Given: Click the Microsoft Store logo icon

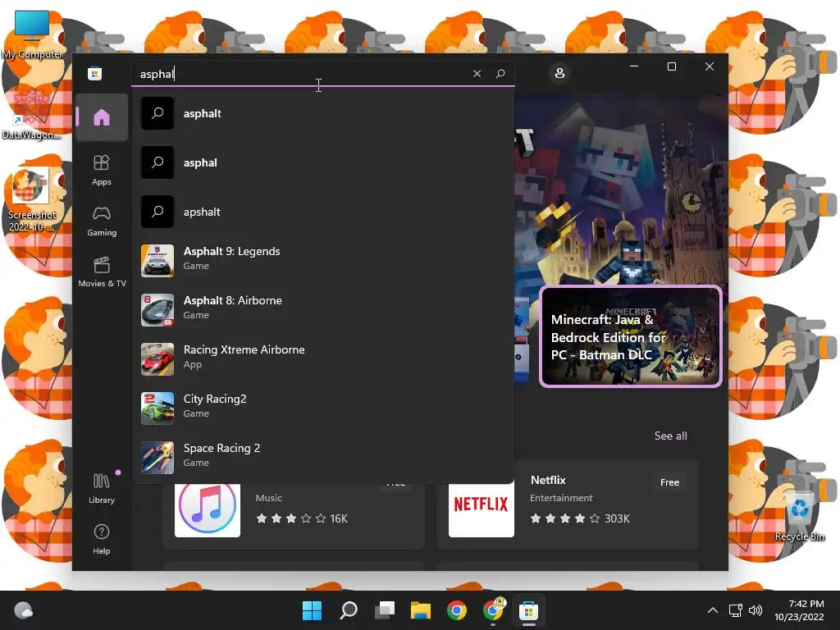Looking at the screenshot, I should tap(95, 73).
